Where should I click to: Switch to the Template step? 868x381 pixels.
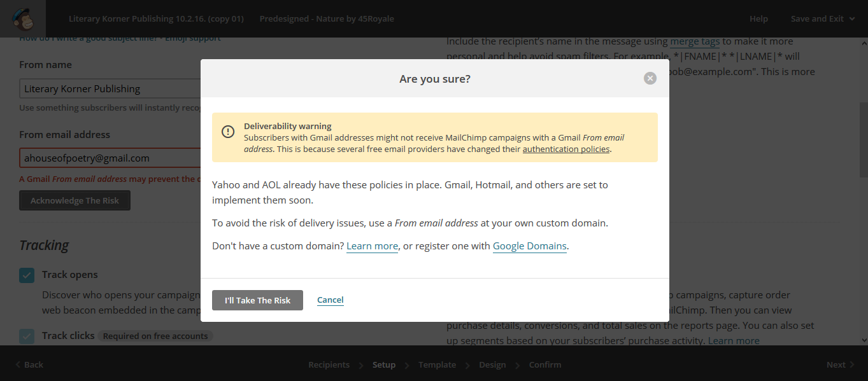tap(437, 364)
